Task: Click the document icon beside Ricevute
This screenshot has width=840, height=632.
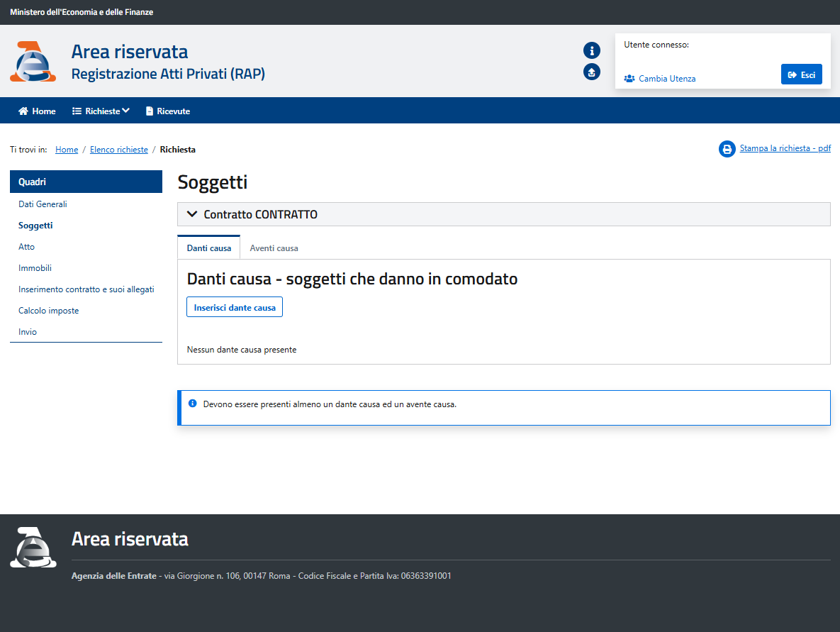Action: 150,111
